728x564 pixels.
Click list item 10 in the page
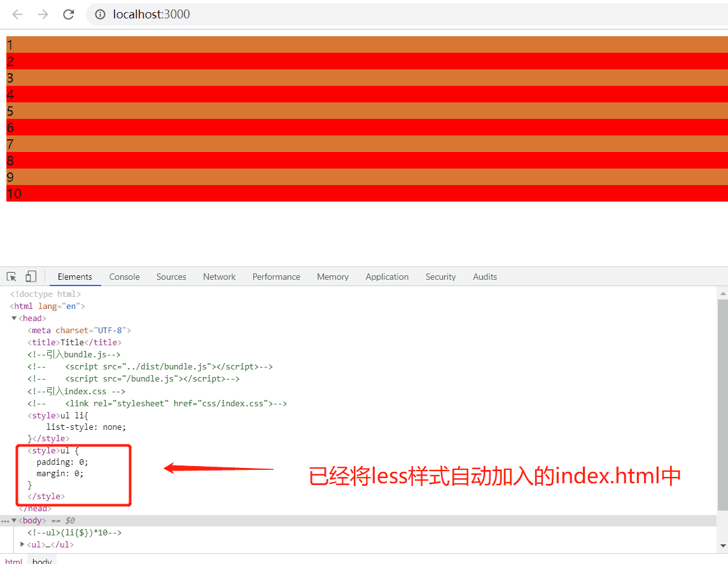click(367, 193)
